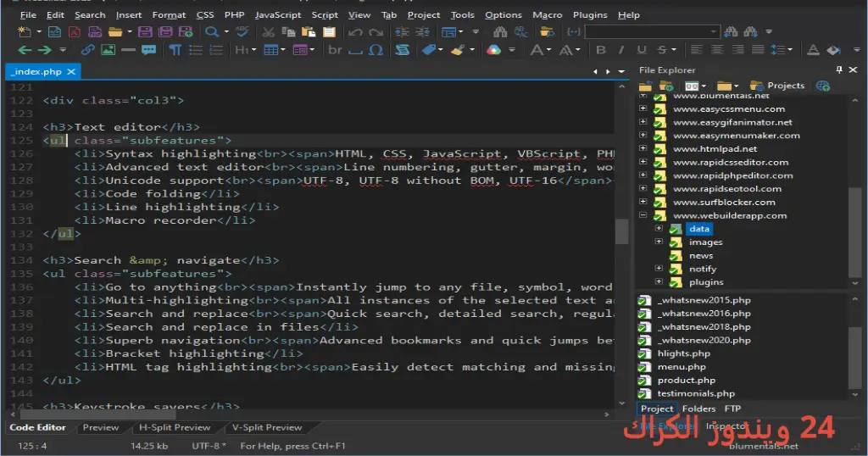868x456 pixels.
Task: Click the Save All floppy icon
Action: [165, 32]
